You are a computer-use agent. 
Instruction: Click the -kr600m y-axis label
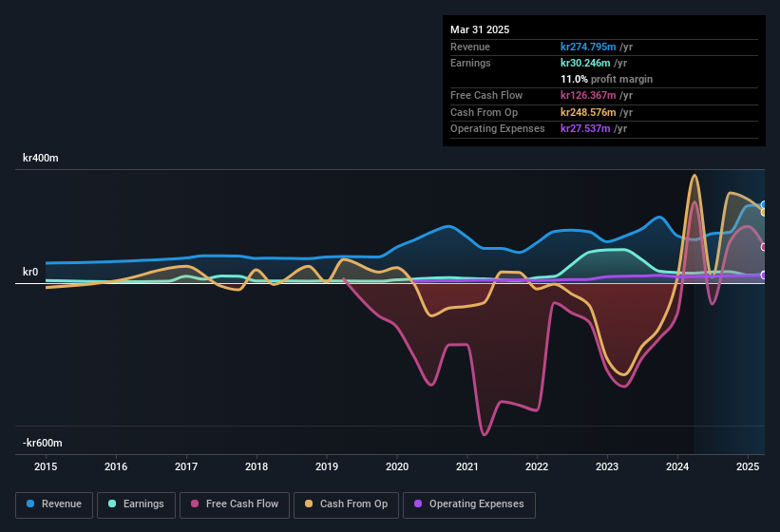43,443
